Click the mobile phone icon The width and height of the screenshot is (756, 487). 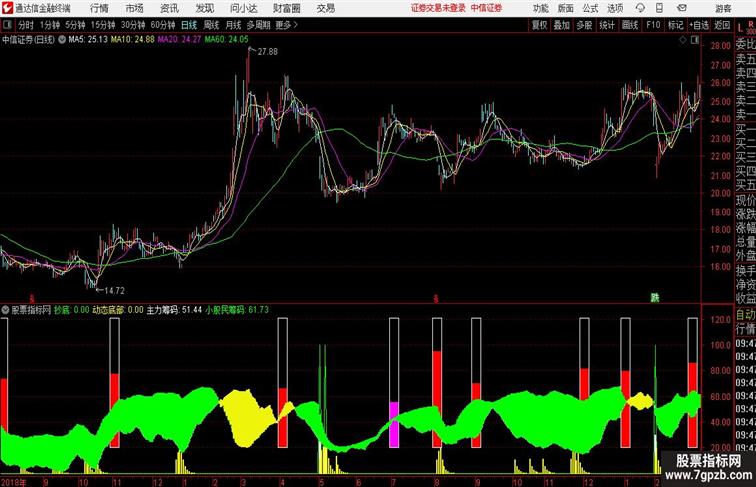(x=659, y=8)
